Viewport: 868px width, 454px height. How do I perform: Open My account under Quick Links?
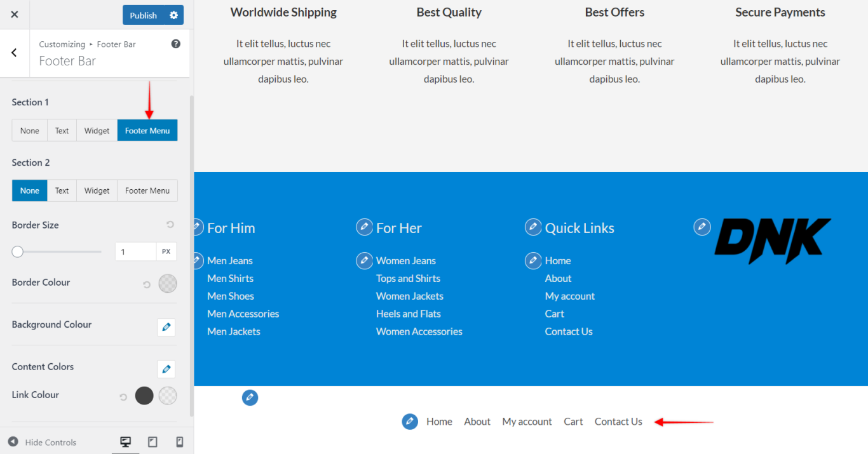[570, 296]
